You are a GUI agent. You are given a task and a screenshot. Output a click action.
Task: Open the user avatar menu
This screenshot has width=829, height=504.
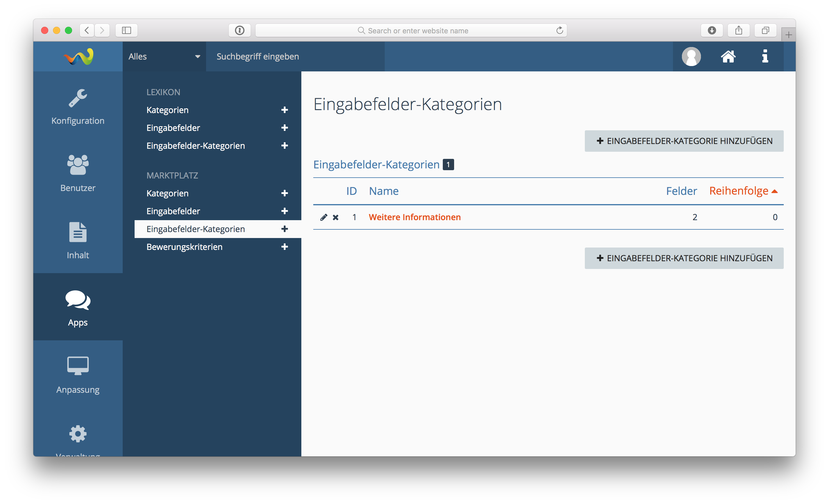click(x=691, y=57)
